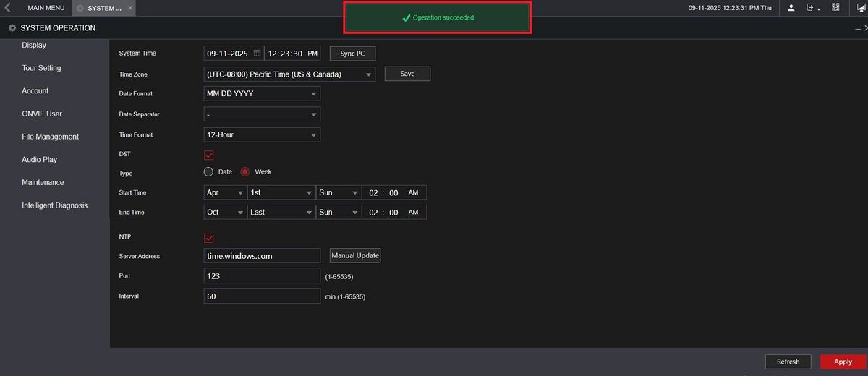
Task: Click the QR code icon
Action: coord(835,8)
